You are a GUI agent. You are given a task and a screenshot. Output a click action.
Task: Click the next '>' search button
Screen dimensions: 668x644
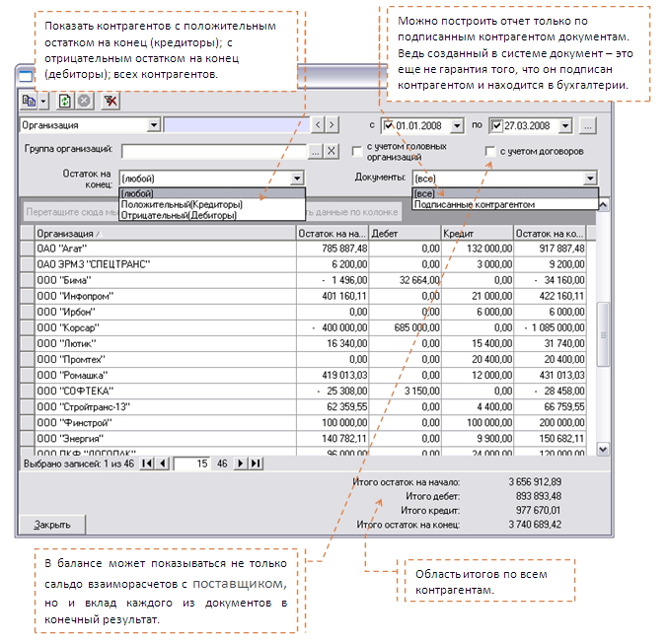[332, 125]
